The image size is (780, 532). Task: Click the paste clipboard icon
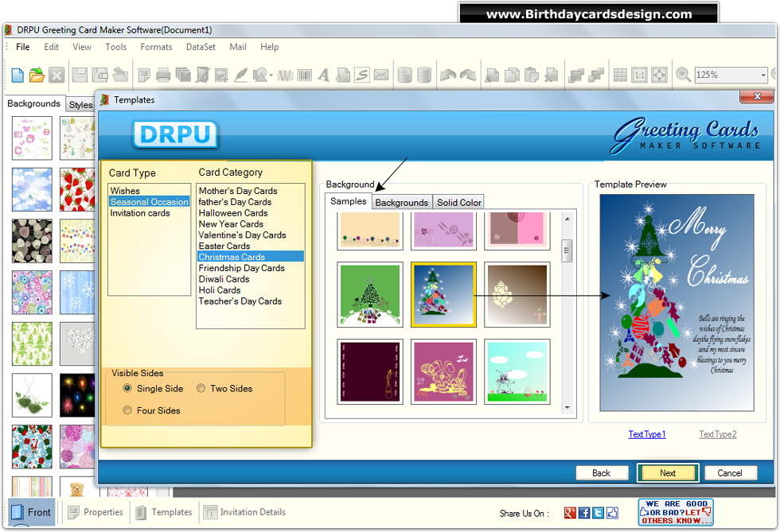532,75
